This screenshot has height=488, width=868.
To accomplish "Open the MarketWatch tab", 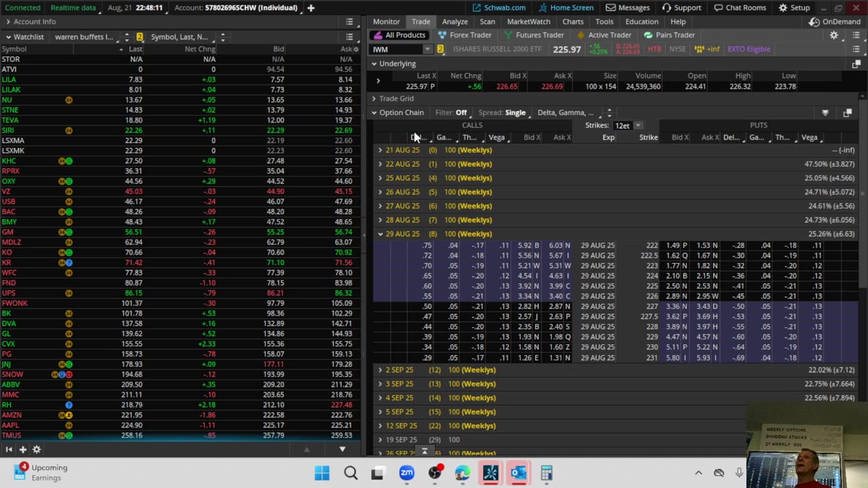I will point(529,22).
